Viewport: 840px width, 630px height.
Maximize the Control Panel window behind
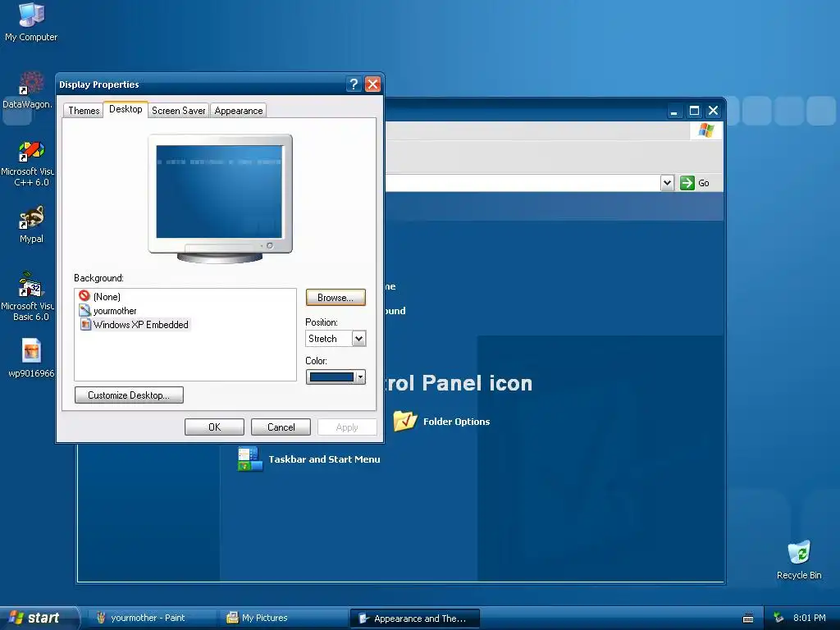click(x=694, y=111)
